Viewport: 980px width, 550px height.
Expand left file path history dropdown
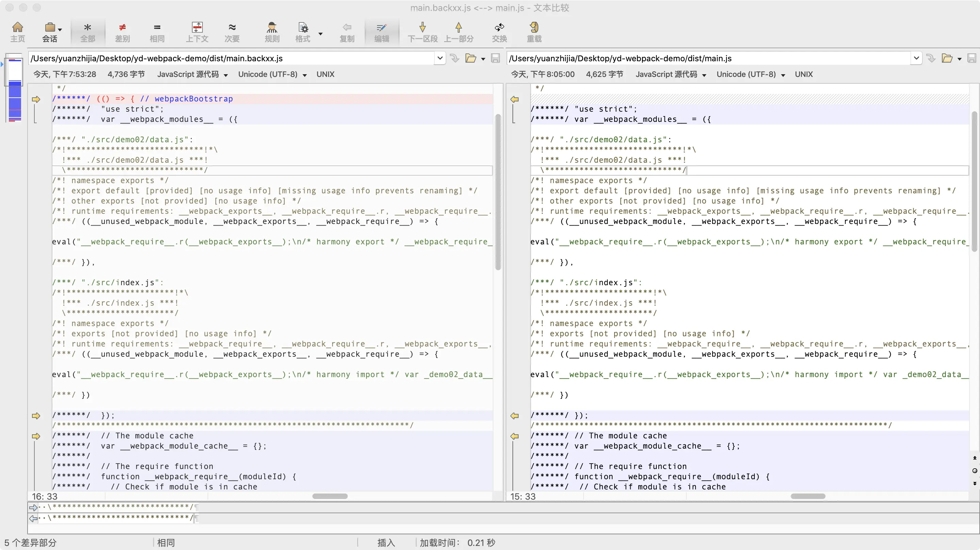click(x=440, y=58)
